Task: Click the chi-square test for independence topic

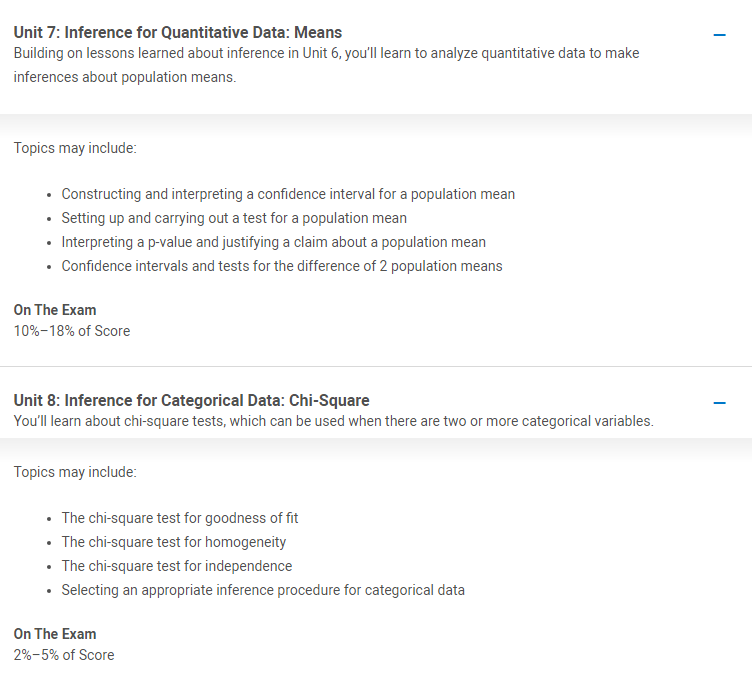Action: (x=176, y=566)
